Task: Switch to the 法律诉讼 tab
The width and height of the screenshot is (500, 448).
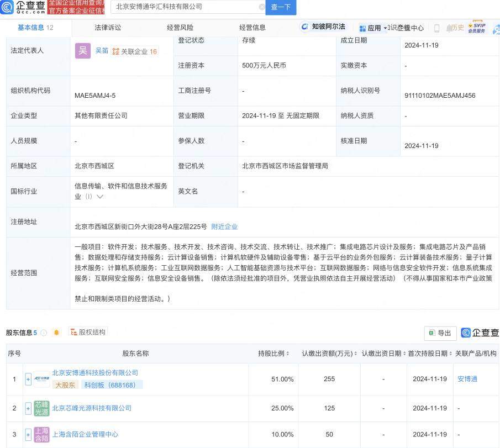Action: [x=108, y=28]
